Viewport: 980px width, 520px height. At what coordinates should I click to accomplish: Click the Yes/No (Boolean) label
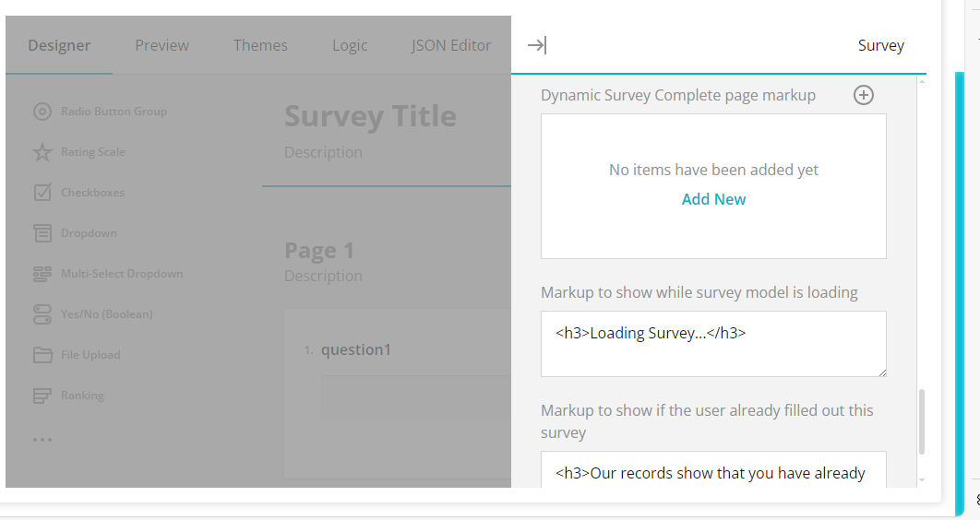point(106,314)
